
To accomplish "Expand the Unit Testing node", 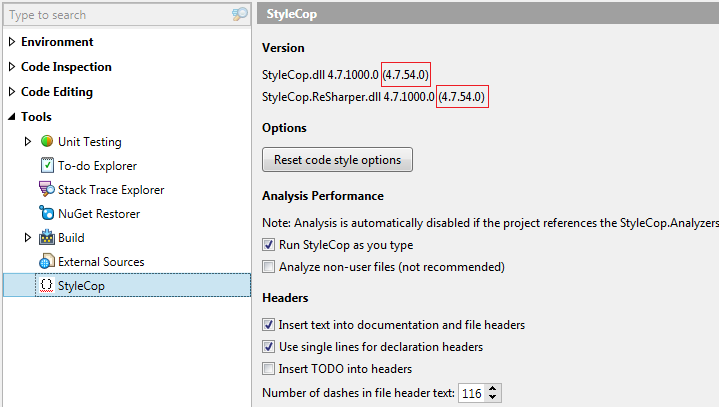I will coord(28,141).
